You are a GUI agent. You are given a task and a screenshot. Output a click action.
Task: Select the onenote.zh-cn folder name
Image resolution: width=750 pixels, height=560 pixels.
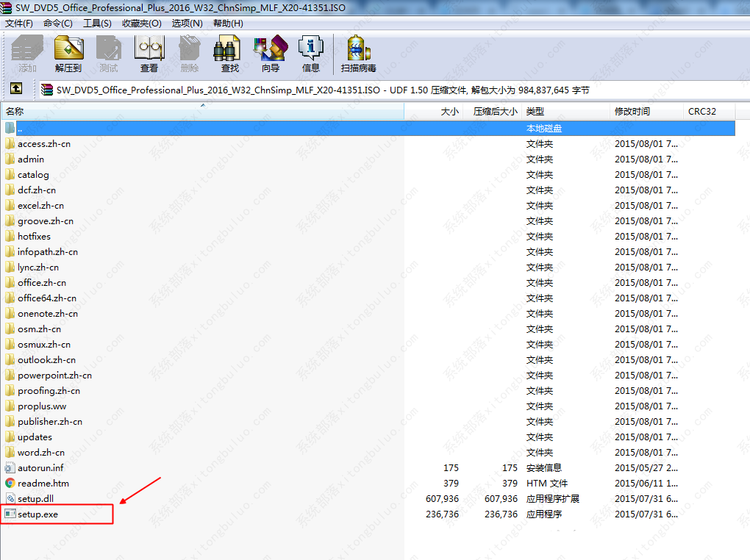click(48, 314)
